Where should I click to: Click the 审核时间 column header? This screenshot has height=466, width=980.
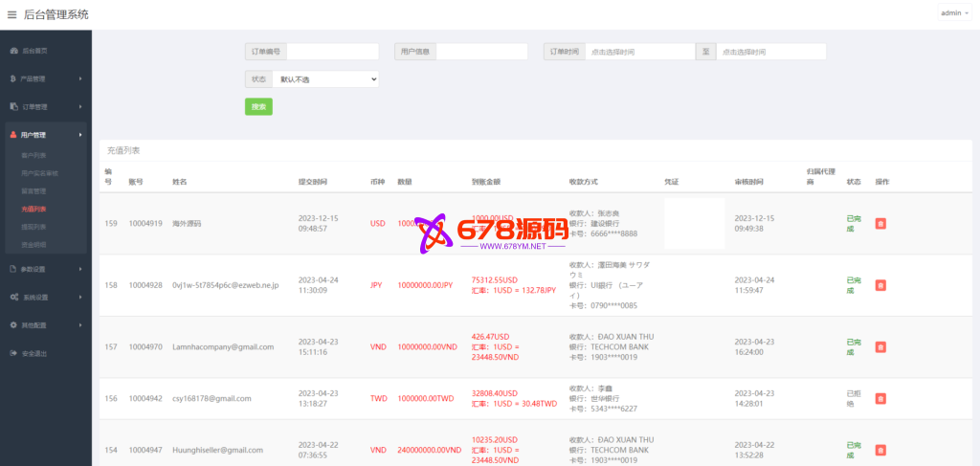(748, 182)
